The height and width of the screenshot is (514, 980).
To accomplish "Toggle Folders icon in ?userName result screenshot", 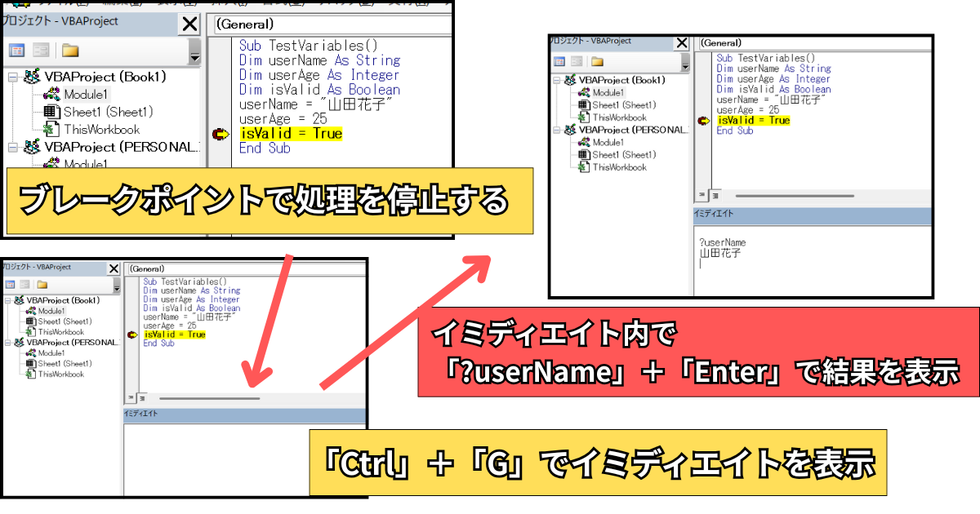I will coord(597,61).
